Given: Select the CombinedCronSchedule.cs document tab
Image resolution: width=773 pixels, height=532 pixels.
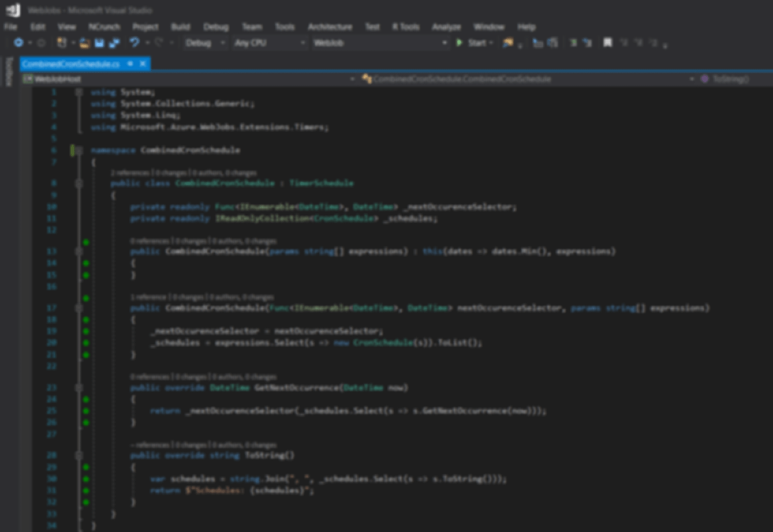Looking at the screenshot, I should (x=71, y=64).
